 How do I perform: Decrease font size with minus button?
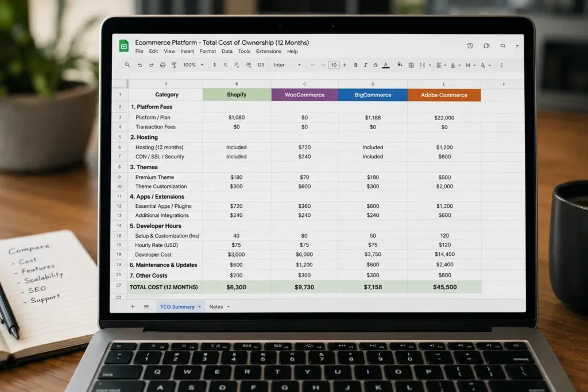coord(323,65)
